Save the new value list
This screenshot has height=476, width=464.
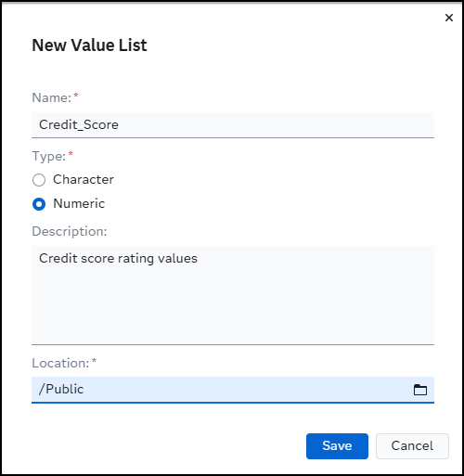click(337, 446)
